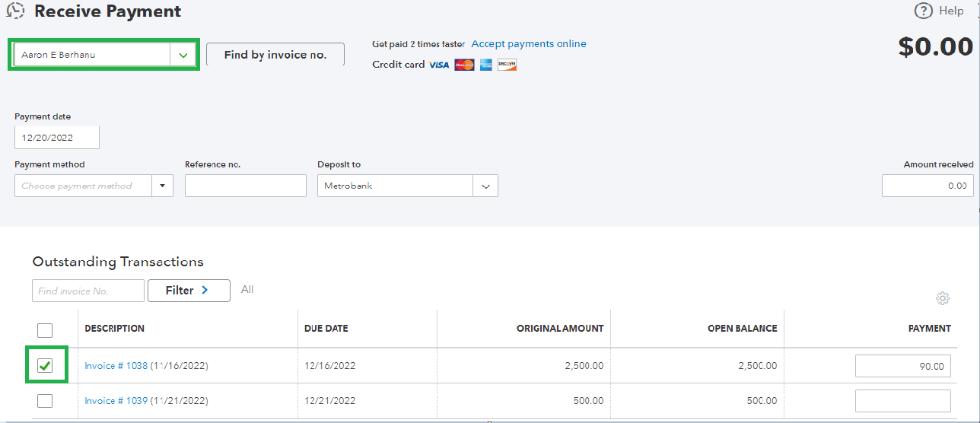The image size is (980, 423).
Task: Open Invoice # 1039 link
Action: tap(116, 401)
